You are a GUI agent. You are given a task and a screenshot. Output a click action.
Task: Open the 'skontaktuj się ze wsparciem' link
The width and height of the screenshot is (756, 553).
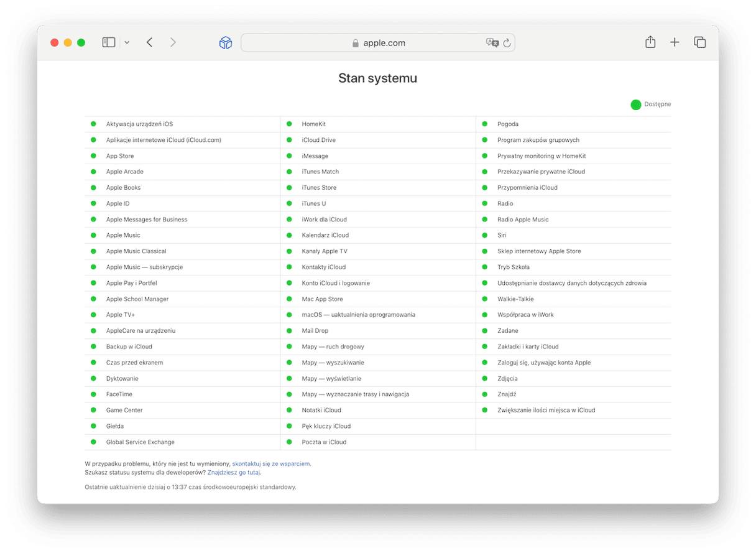tap(271, 463)
